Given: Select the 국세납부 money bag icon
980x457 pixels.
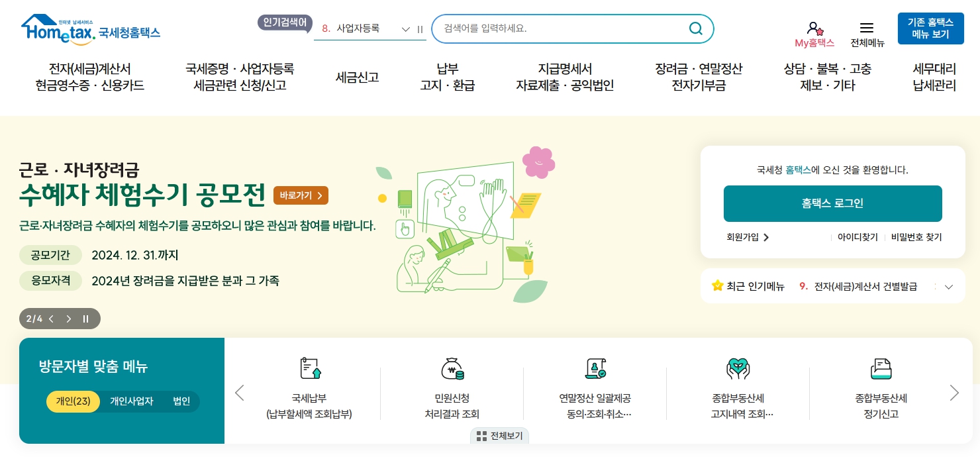Looking at the screenshot, I should point(310,368).
